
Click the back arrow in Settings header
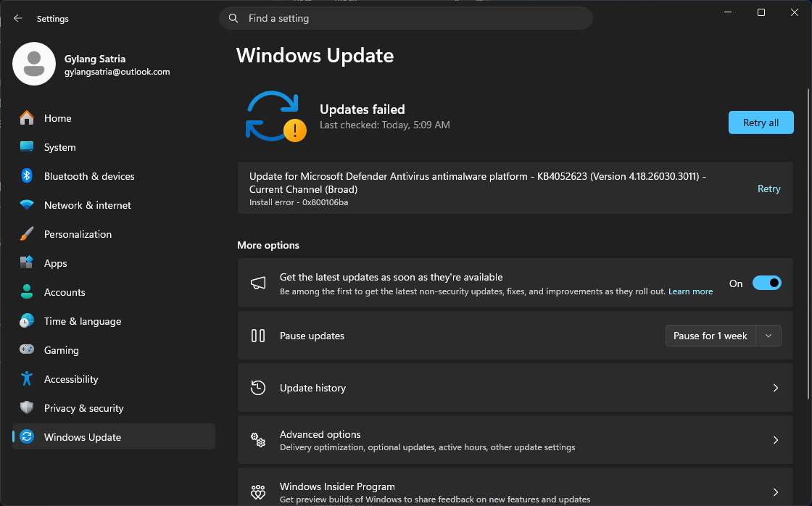coord(18,18)
